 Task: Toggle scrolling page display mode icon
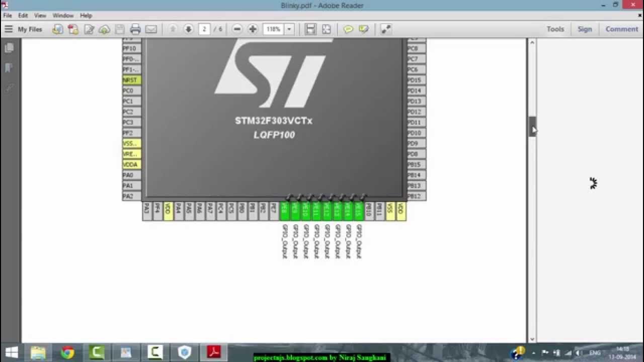click(x=311, y=29)
